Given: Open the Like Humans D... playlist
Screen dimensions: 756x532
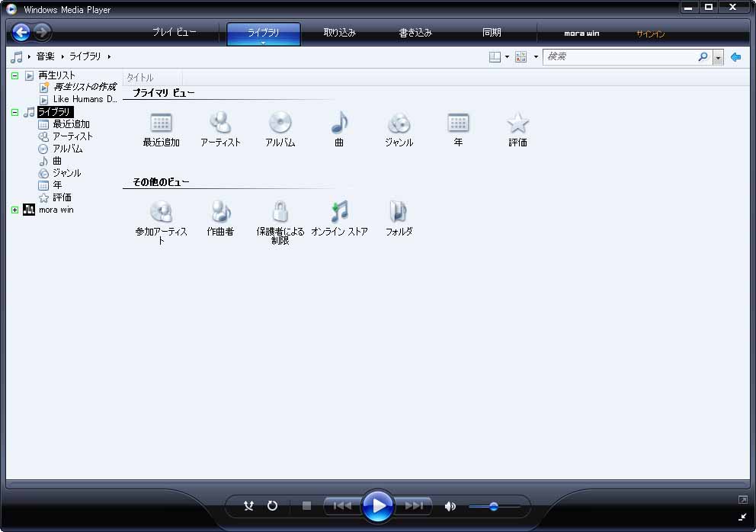Looking at the screenshot, I should 85,99.
